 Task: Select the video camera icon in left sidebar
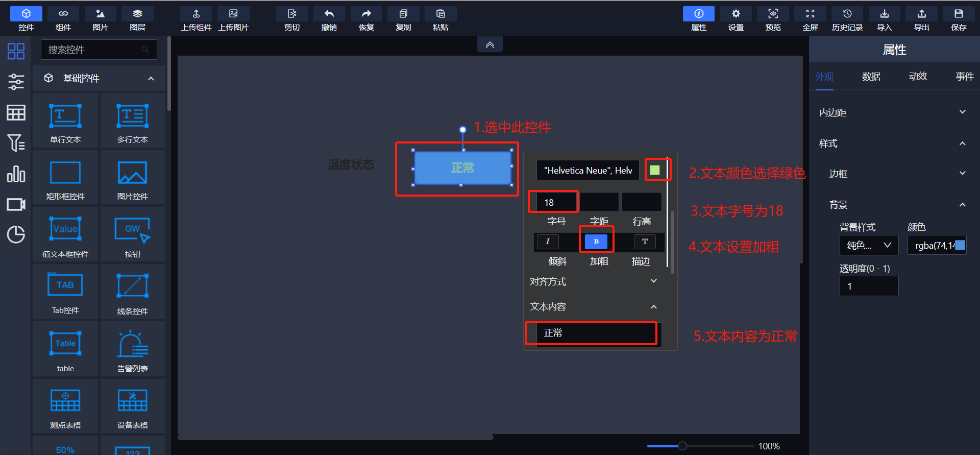click(x=16, y=204)
